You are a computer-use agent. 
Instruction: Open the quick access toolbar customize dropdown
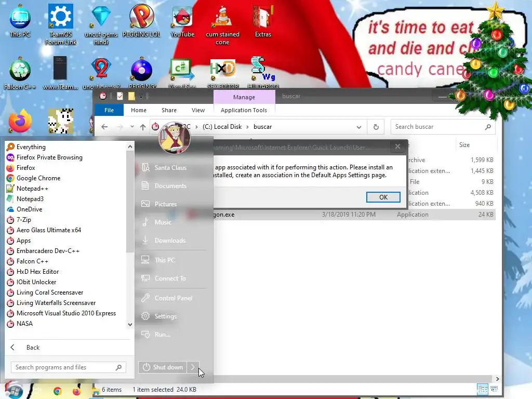point(141,97)
